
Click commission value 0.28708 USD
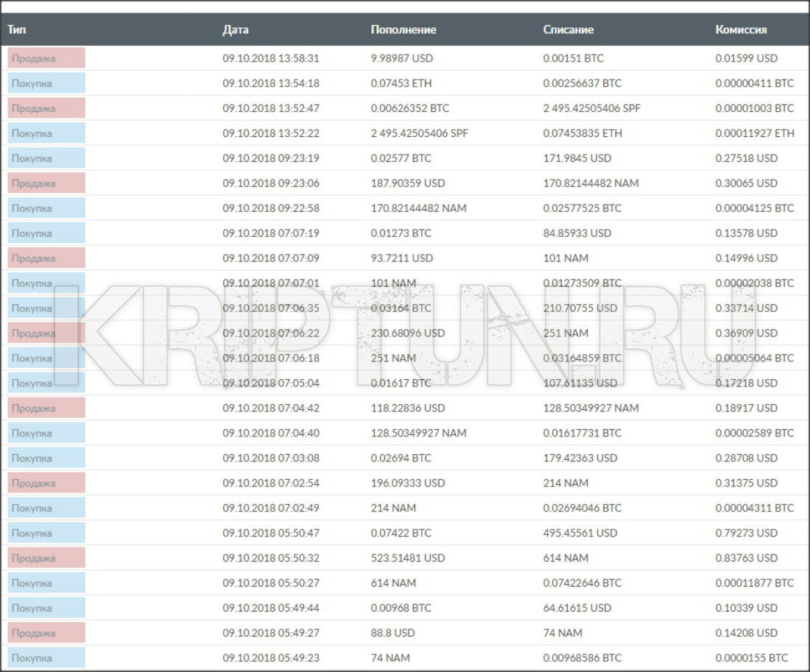pyautogui.click(x=747, y=458)
